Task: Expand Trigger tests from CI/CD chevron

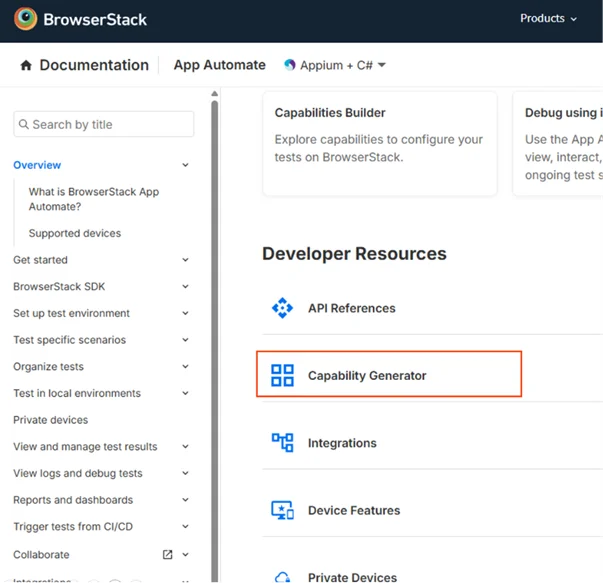Action: 185,526
